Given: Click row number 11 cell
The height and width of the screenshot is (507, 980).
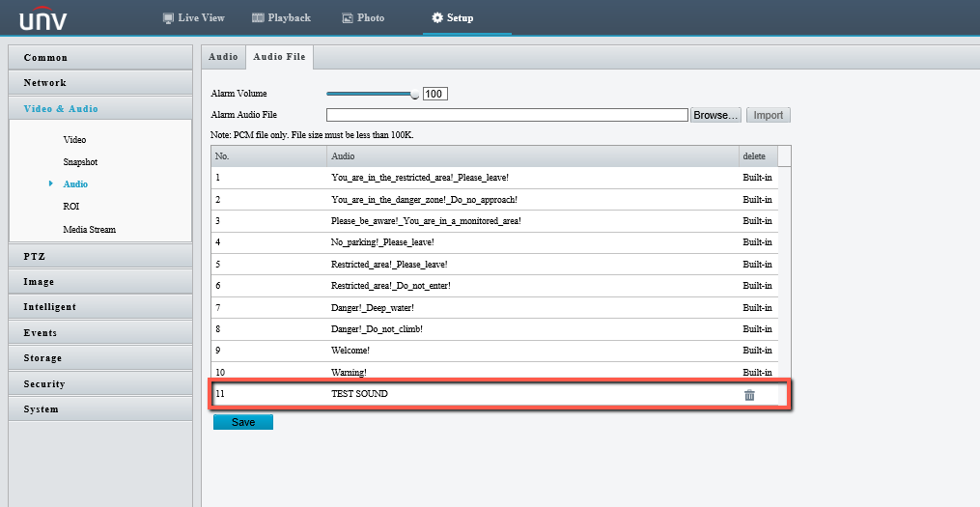Looking at the screenshot, I should 268,394.
